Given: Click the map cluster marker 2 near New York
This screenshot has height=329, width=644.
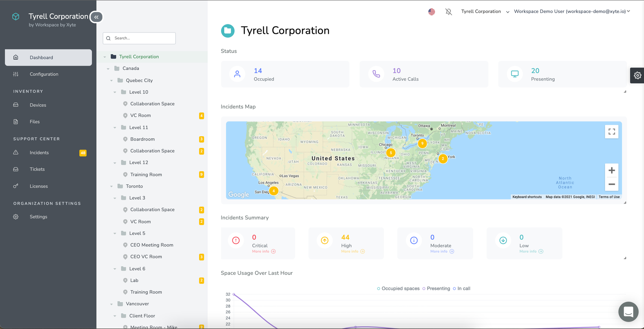Looking at the screenshot, I should [443, 159].
